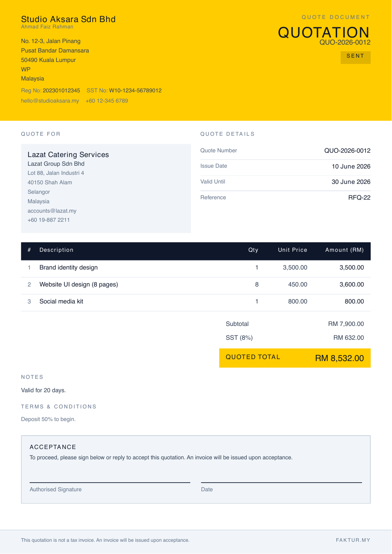Screen dimensions: 392x554
Task: Click the Issue Date 10 June 2026
Action: 351,166
